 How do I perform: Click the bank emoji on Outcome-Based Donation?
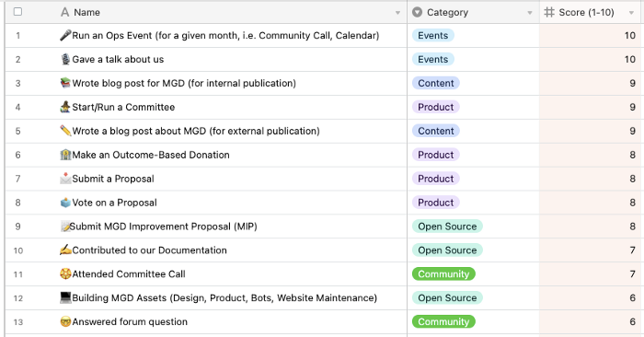(x=65, y=155)
